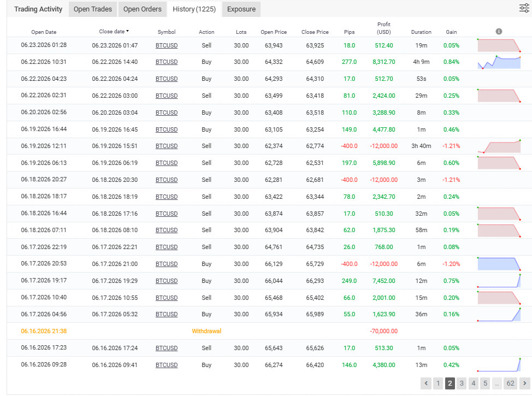This screenshot has width=532, height=396.
Task: Go to page 1
Action: 438,383
